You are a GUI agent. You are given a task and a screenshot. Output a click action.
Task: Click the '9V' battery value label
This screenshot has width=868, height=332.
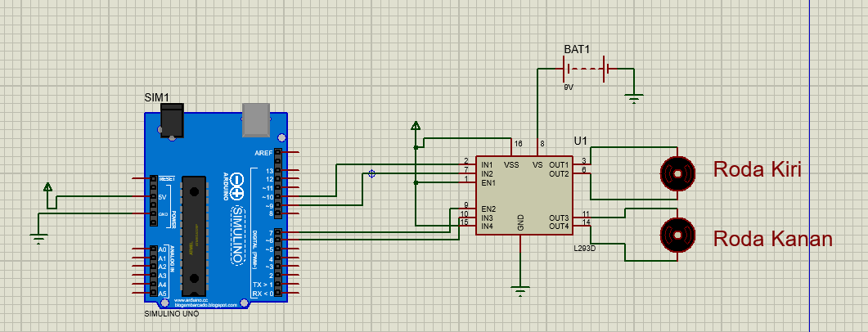[x=568, y=87]
